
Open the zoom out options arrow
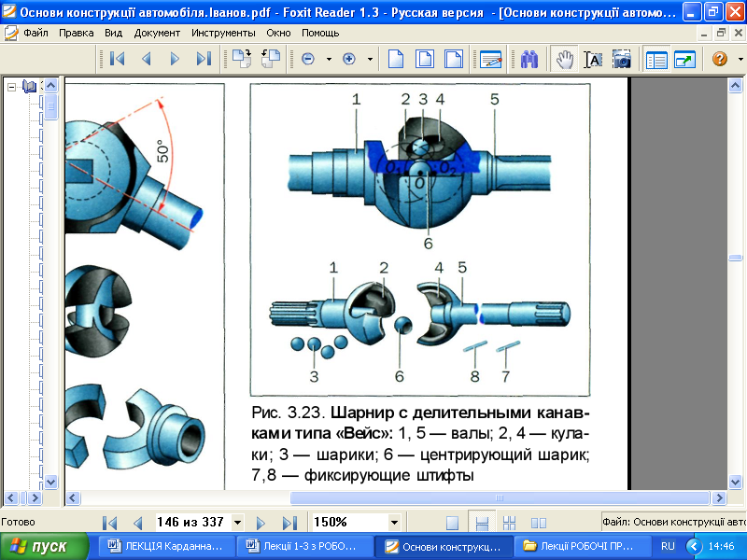[329, 60]
